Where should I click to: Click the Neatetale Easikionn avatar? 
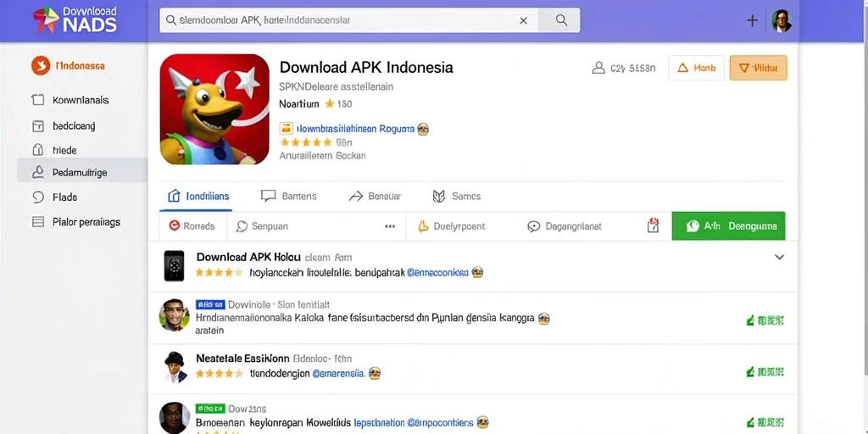(x=175, y=366)
